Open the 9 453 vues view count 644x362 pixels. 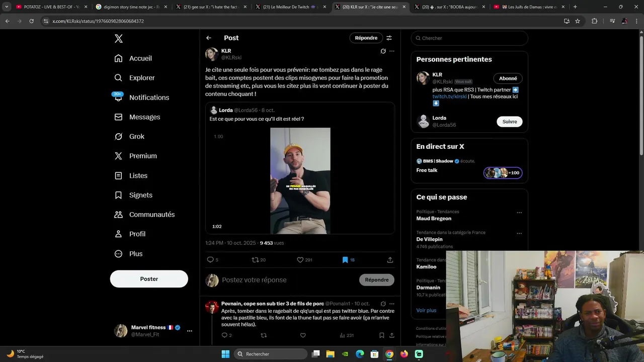(x=272, y=243)
